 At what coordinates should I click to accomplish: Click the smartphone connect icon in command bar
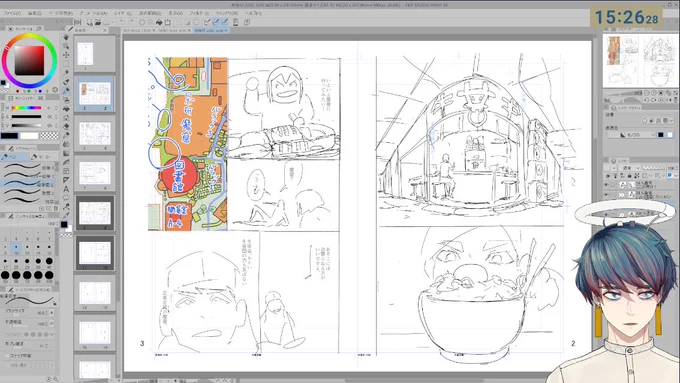pyautogui.click(x=235, y=22)
